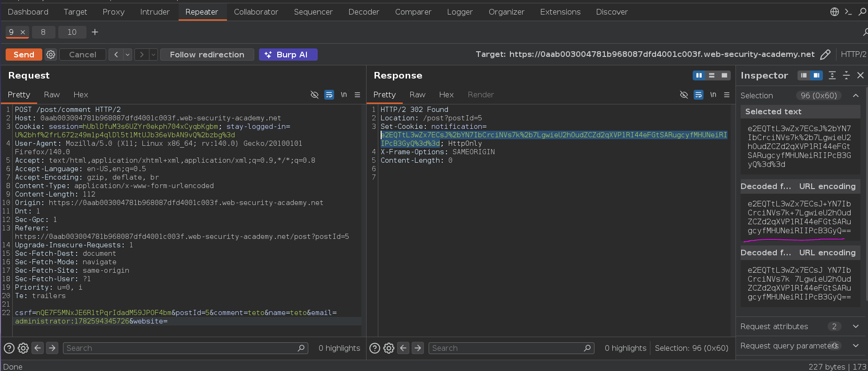Viewport: 868px width, 371px height.
Task: Jump to next Response search match
Action: coord(418,348)
